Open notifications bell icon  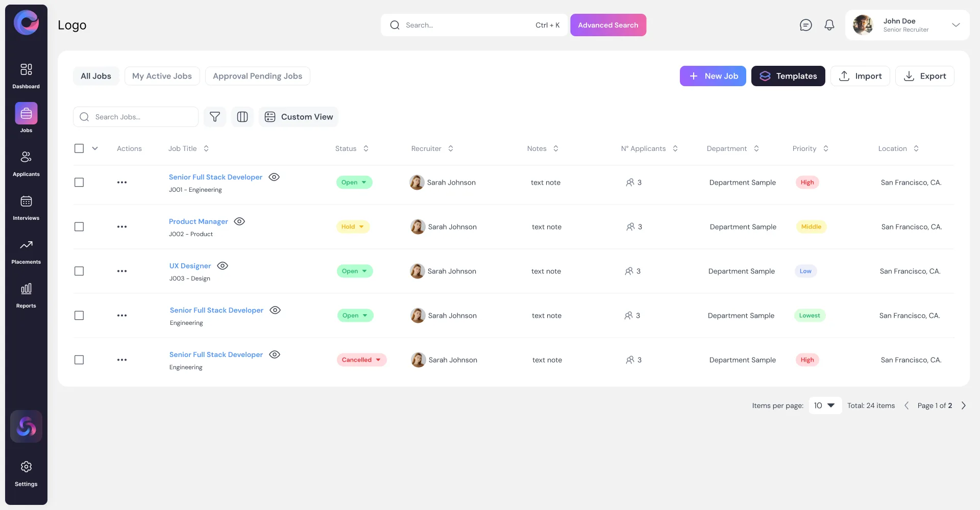(829, 25)
